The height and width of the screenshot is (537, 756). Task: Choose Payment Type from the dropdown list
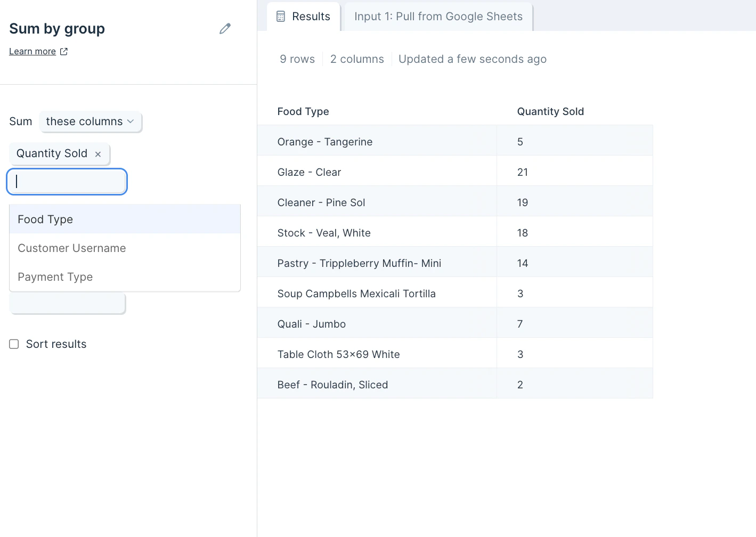click(x=125, y=276)
